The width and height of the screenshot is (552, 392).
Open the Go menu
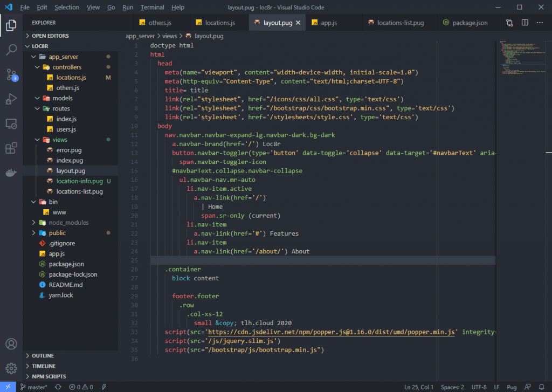click(x=111, y=7)
